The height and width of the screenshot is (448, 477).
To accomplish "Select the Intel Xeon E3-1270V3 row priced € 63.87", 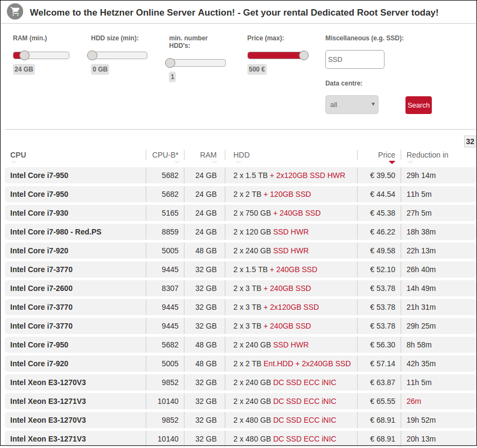I will click(240, 382).
